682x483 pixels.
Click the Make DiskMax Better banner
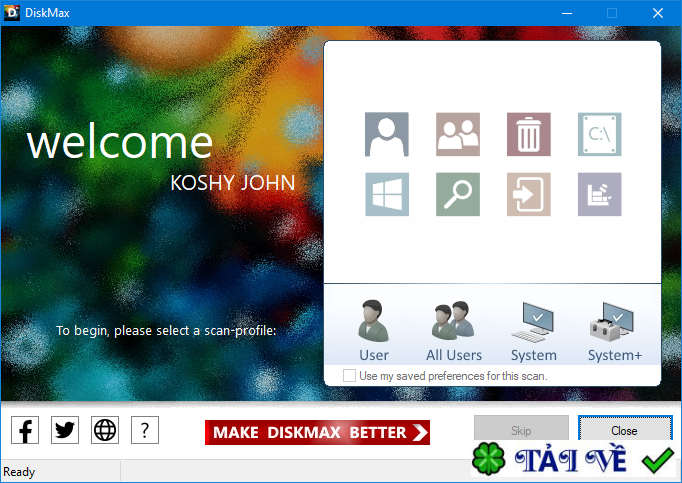coord(317,433)
